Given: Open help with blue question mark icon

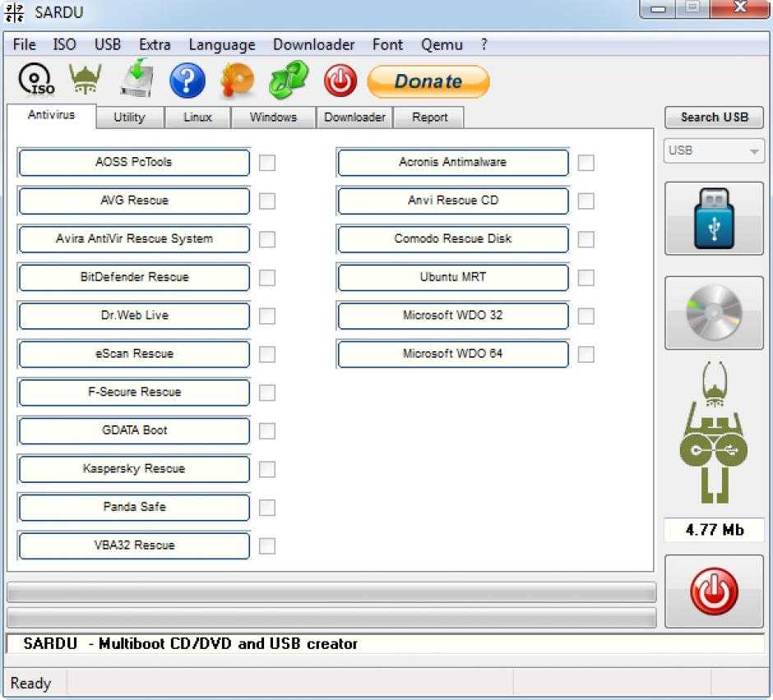Looking at the screenshot, I should (x=187, y=80).
